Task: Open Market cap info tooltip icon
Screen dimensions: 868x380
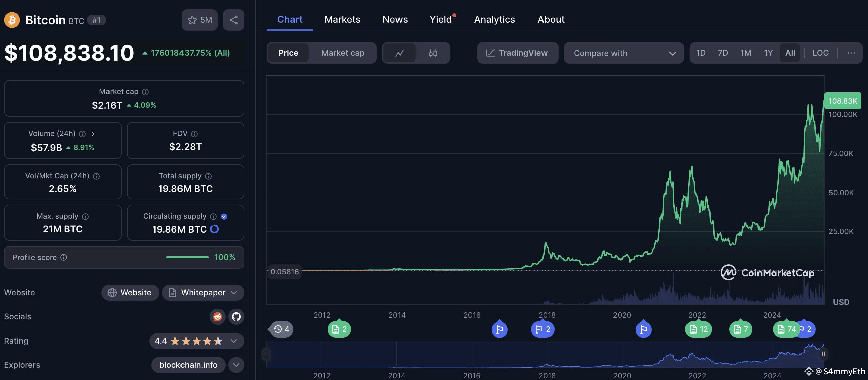Action: [x=145, y=92]
